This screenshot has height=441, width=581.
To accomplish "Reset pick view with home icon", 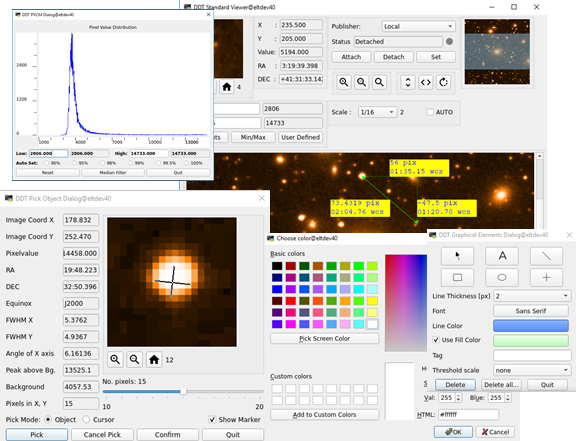I will pos(154,359).
